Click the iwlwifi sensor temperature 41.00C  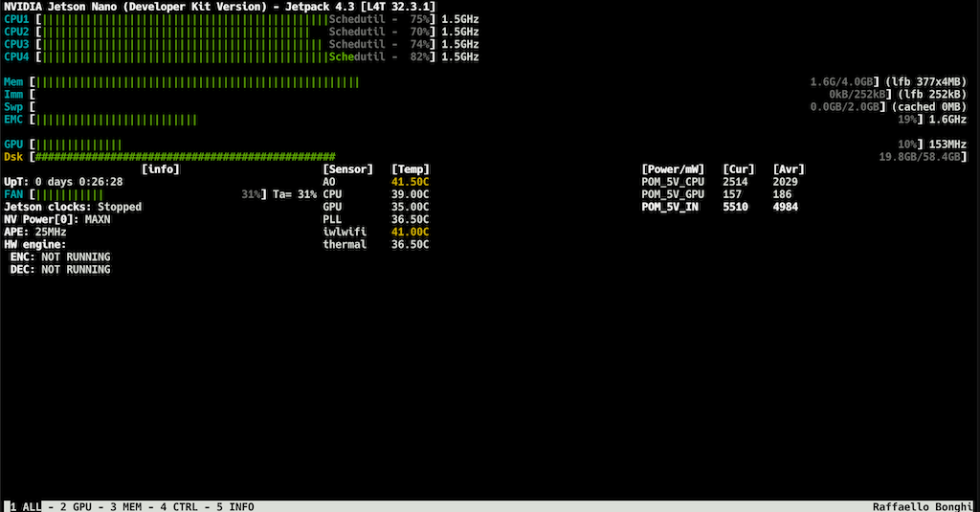(410, 232)
